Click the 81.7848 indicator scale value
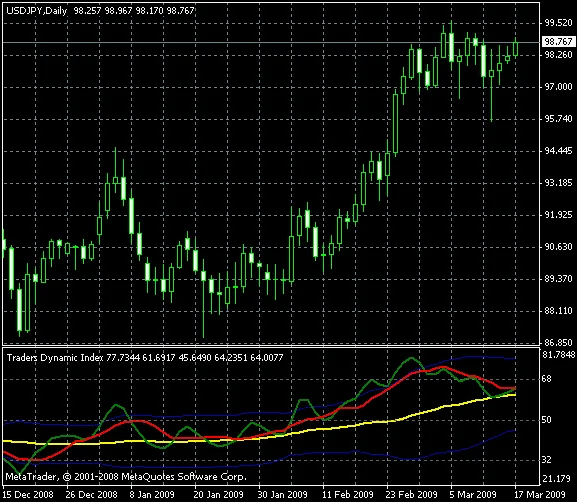 click(559, 354)
